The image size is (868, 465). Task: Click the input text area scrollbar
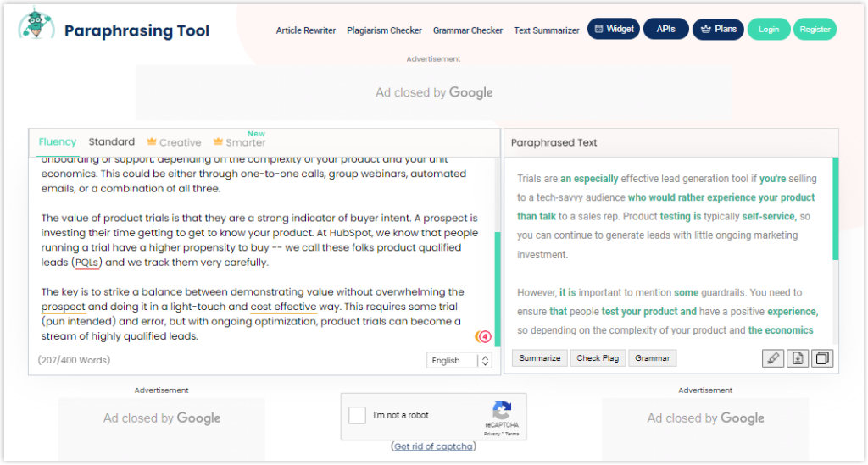(x=497, y=289)
